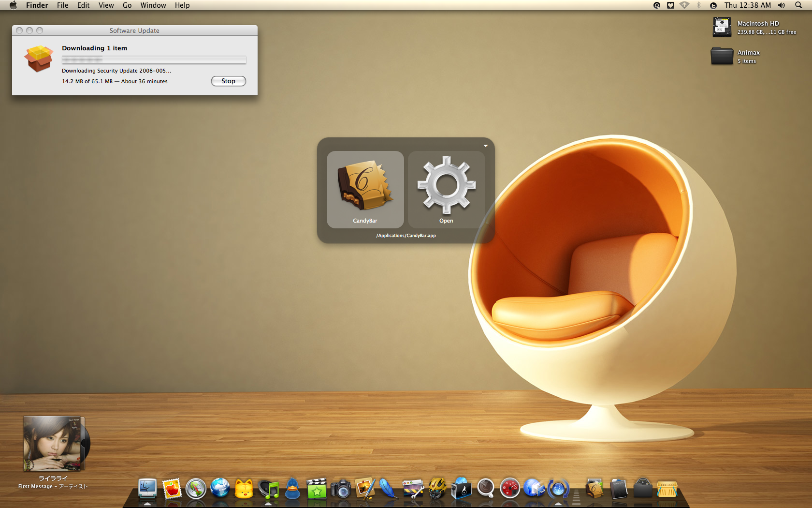The image size is (812, 508).
Task: Open the Apple menu
Action: [13, 5]
